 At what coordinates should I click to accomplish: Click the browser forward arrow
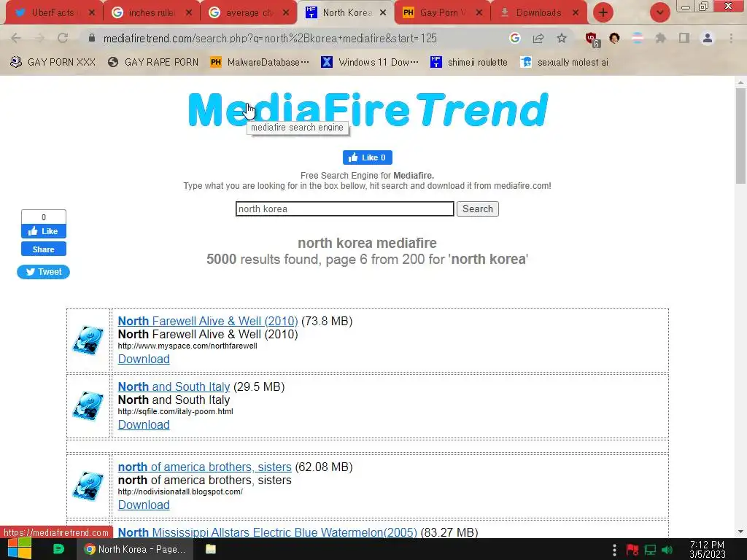pos(39,38)
